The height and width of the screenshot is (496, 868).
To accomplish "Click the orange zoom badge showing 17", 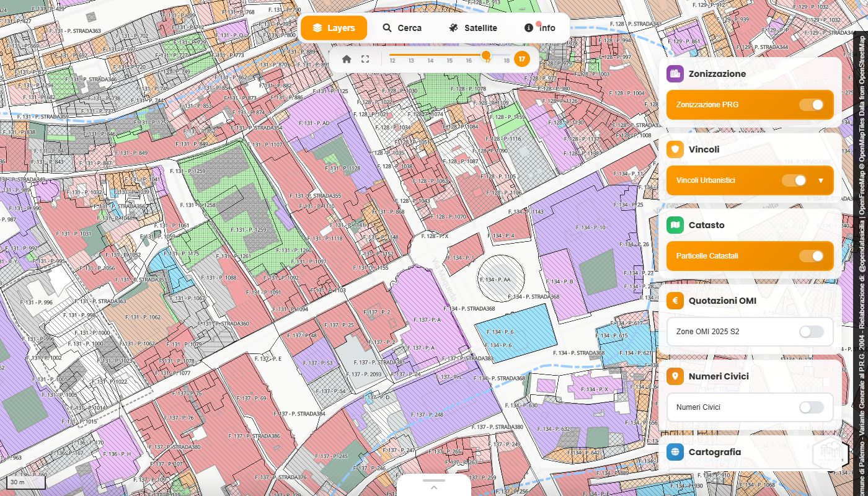I will point(522,59).
